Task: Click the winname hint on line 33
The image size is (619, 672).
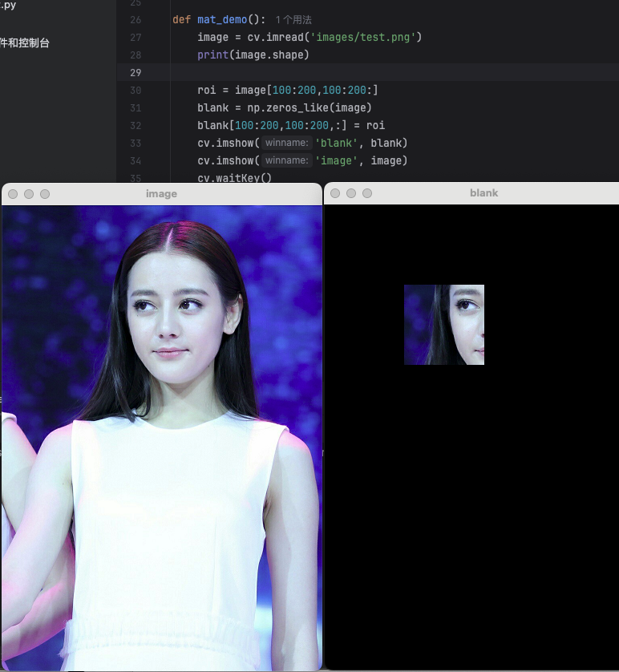Action: tap(286, 143)
